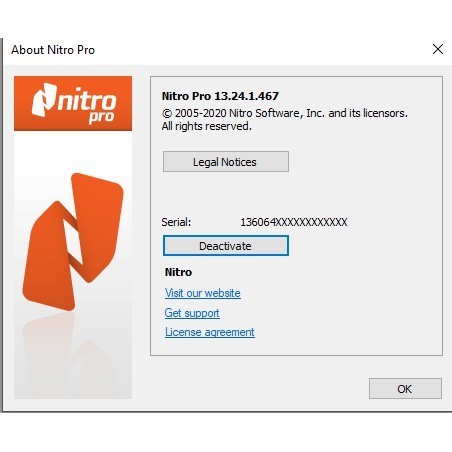Click the "About Nitro Pro" title bar text
Viewport: 452px width, 452px height.
53,50
